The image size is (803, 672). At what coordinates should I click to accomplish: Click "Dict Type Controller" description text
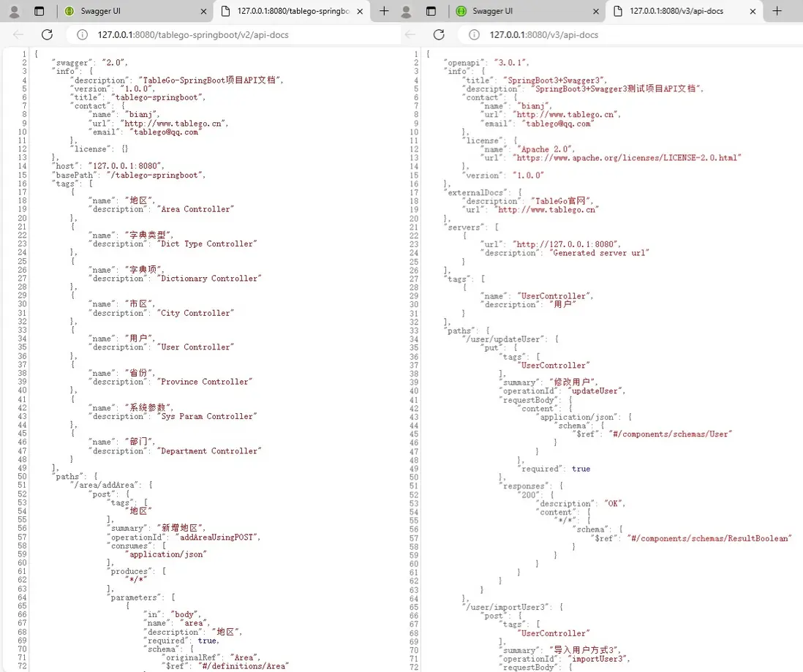pyautogui.click(x=207, y=243)
